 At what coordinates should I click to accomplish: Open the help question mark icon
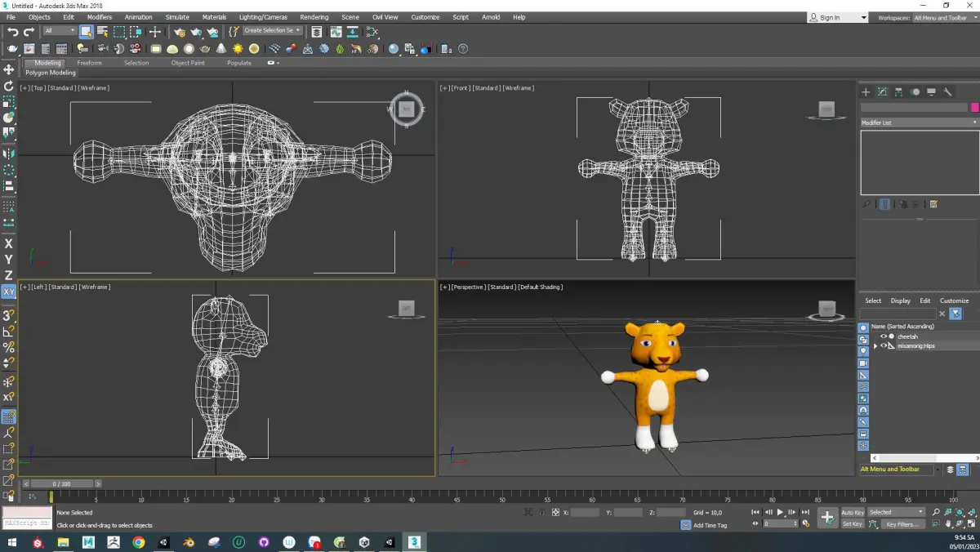[463, 49]
